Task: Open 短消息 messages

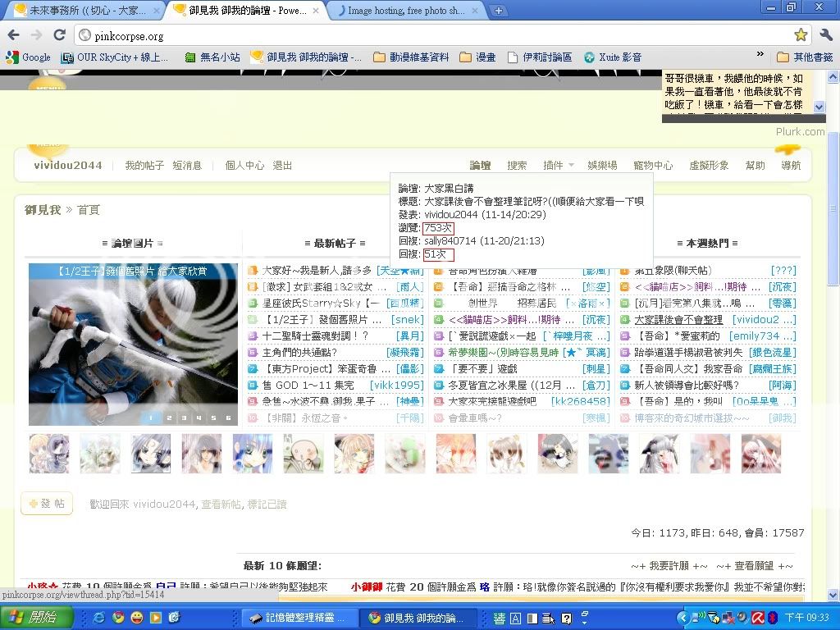Action: [186, 165]
